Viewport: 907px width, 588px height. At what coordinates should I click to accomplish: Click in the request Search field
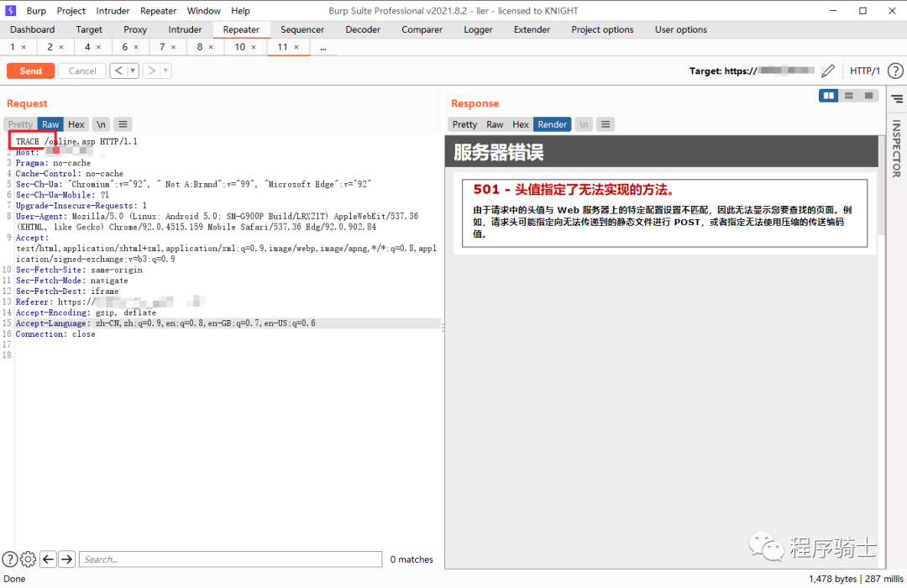click(x=231, y=559)
